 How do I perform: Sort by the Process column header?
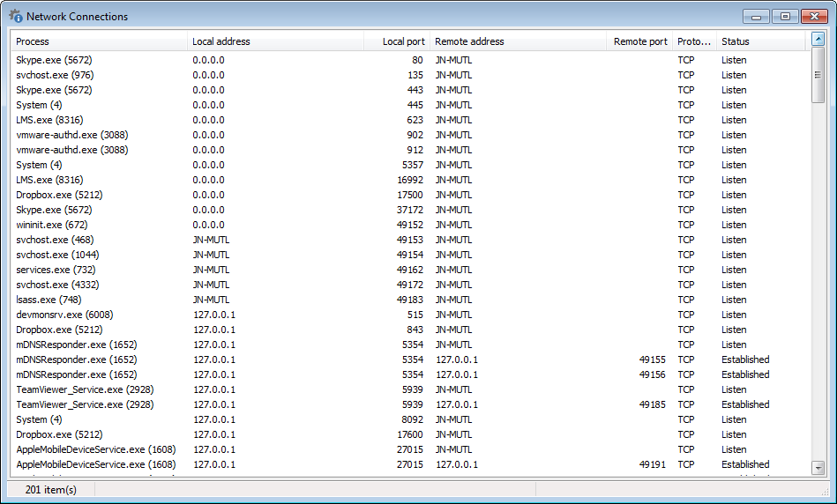click(x=100, y=41)
